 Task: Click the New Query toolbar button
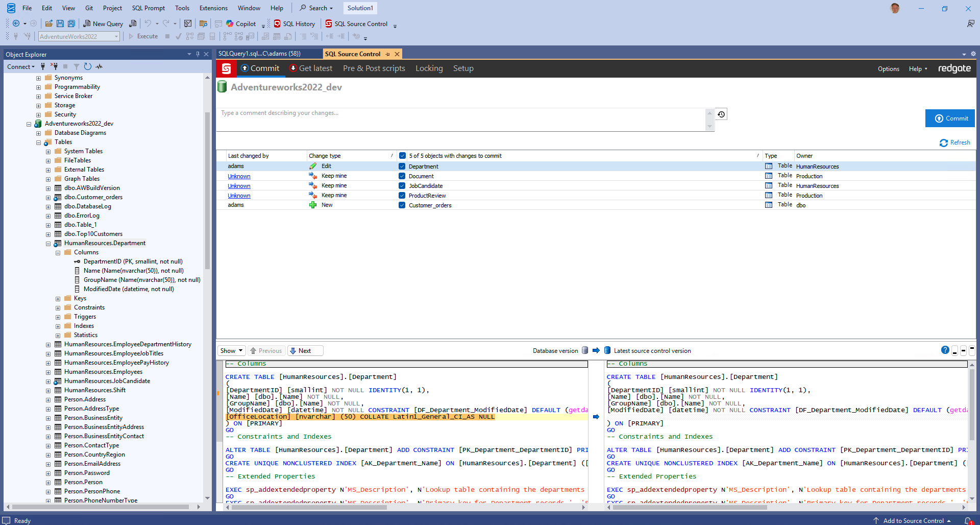tap(103, 23)
